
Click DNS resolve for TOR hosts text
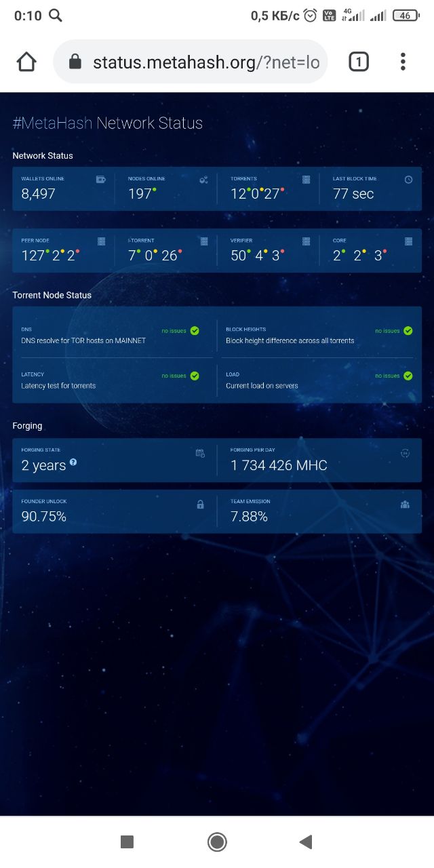[83, 340]
